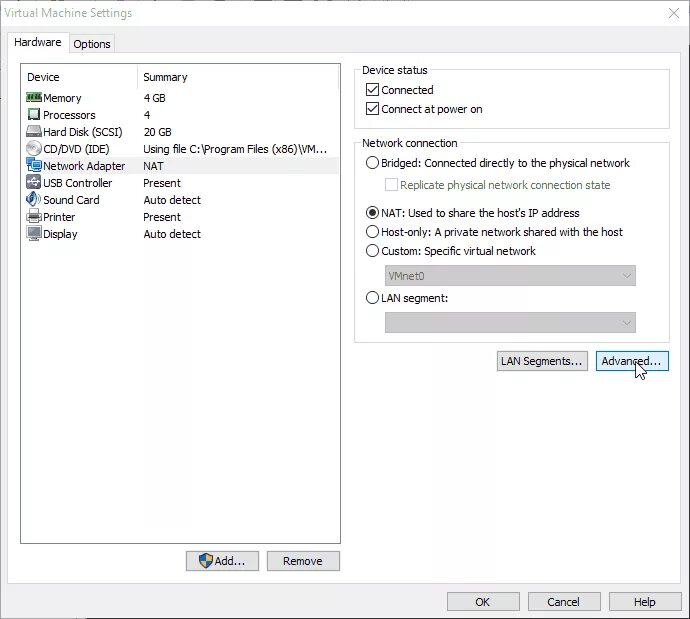The width and height of the screenshot is (690, 619).
Task: Select the Bridged network radio button
Action: 372,163
